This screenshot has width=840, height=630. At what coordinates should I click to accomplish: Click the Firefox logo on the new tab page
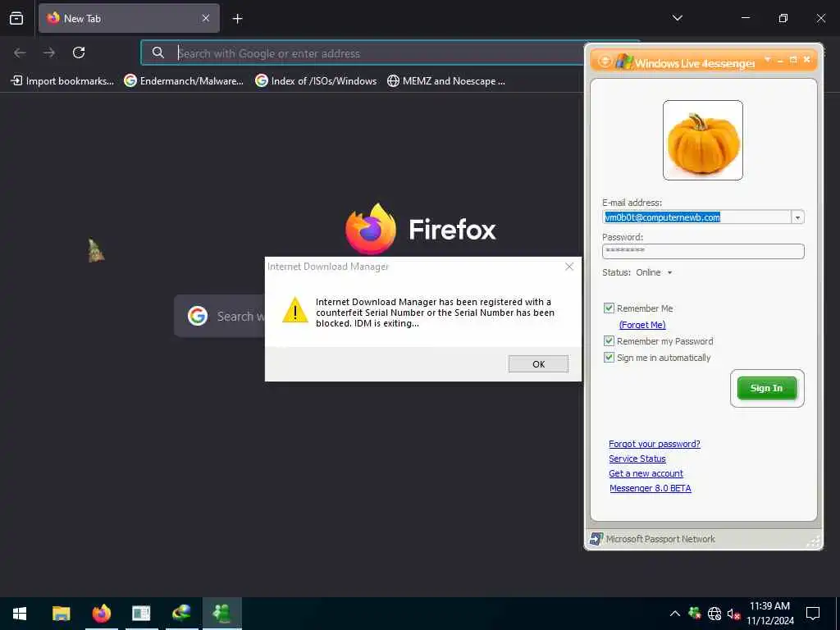[x=371, y=229]
